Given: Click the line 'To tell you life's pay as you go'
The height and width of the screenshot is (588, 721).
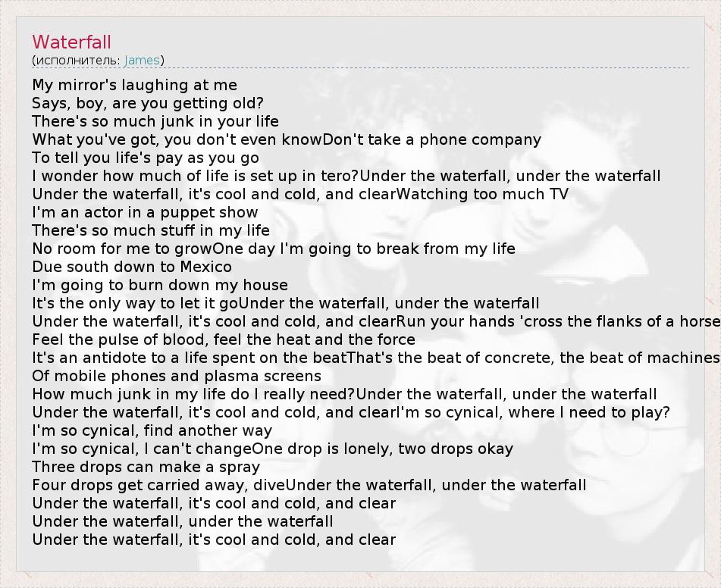Looking at the screenshot, I should (146, 158).
